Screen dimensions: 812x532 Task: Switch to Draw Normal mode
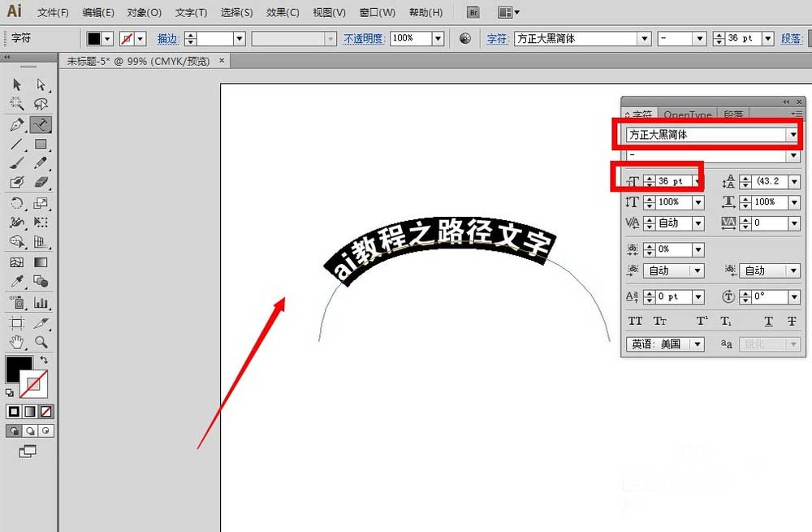[14, 431]
